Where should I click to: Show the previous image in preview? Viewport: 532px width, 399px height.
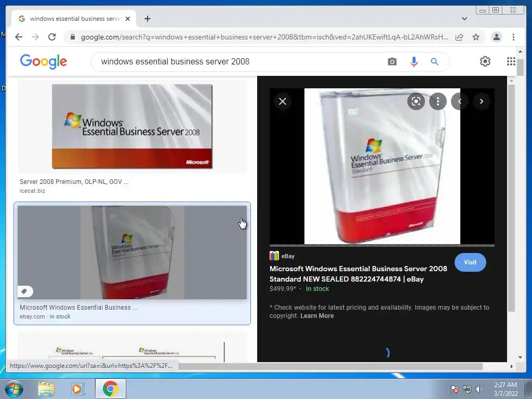[x=460, y=101]
